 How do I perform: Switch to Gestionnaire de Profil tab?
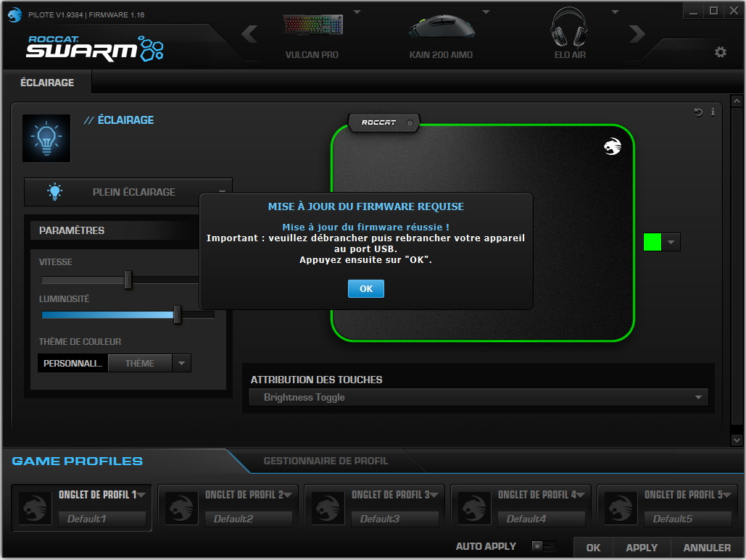[x=326, y=461]
